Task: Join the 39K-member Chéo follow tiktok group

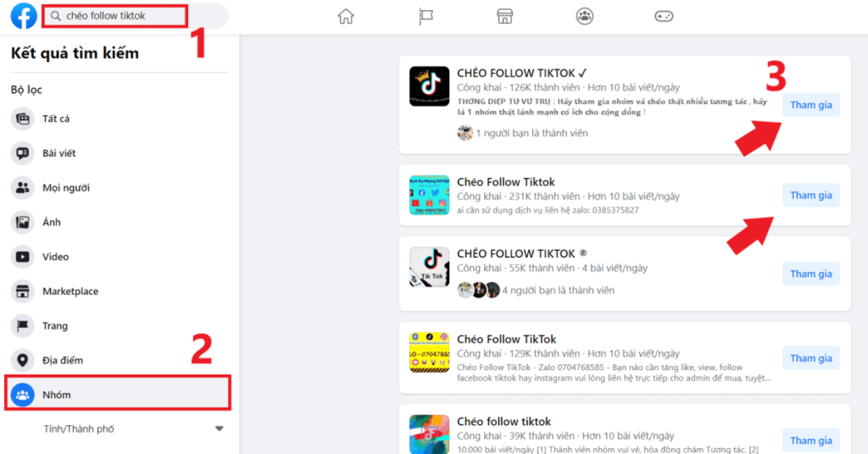Action: (811, 440)
